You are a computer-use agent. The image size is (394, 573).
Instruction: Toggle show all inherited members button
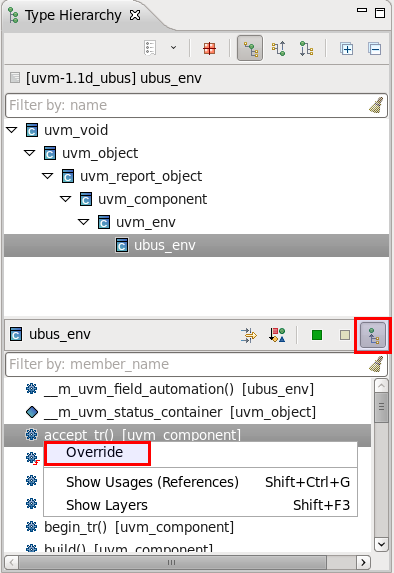point(373,335)
